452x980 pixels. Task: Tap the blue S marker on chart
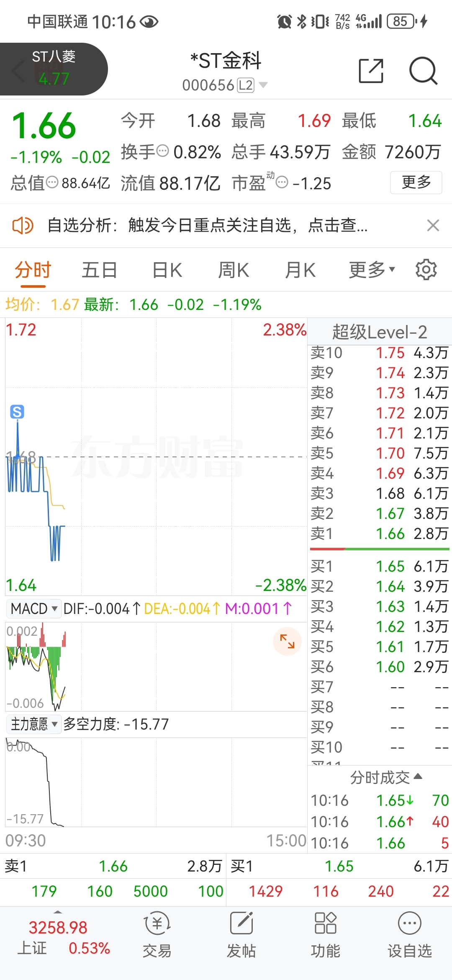coord(17,412)
